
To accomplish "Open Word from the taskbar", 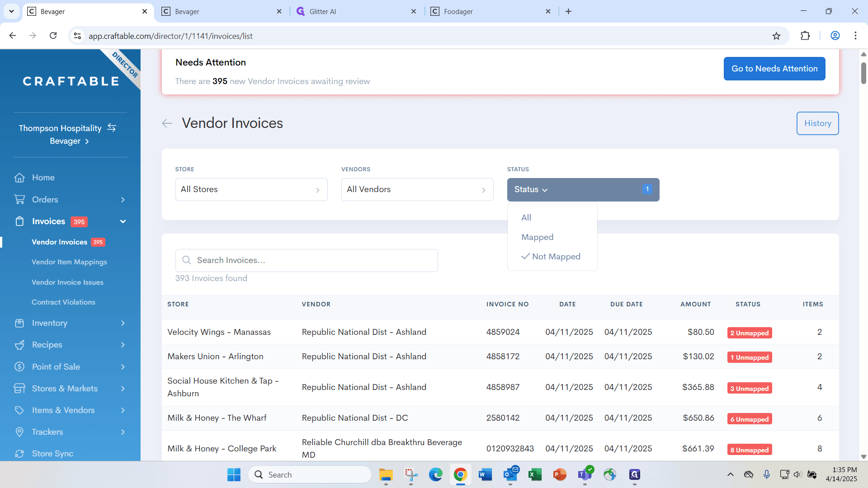I will [x=485, y=474].
